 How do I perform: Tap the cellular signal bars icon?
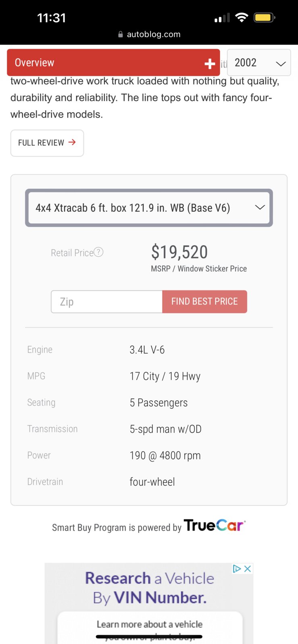pyautogui.click(x=222, y=18)
